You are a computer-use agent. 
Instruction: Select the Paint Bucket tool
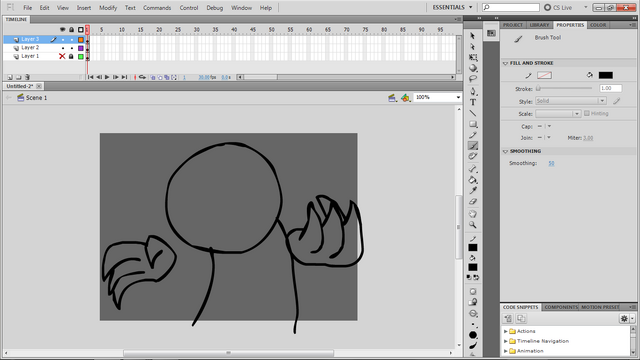pyautogui.click(x=473, y=180)
